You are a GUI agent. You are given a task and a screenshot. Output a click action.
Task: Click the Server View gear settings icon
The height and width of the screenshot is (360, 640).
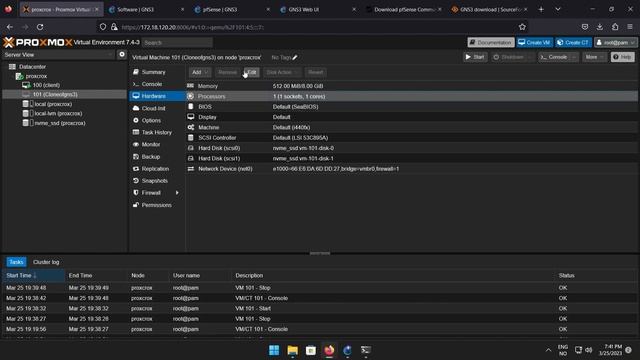pyautogui.click(x=122, y=54)
